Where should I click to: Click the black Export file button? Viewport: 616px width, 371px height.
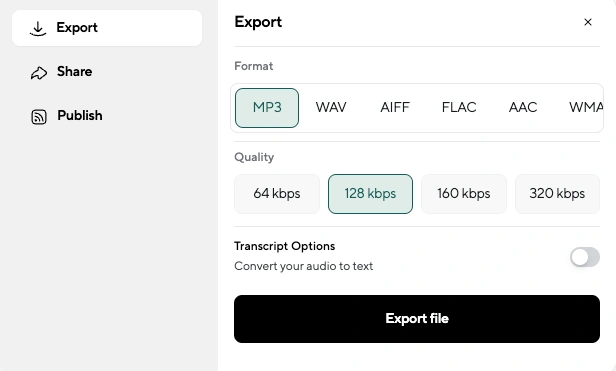tap(417, 319)
